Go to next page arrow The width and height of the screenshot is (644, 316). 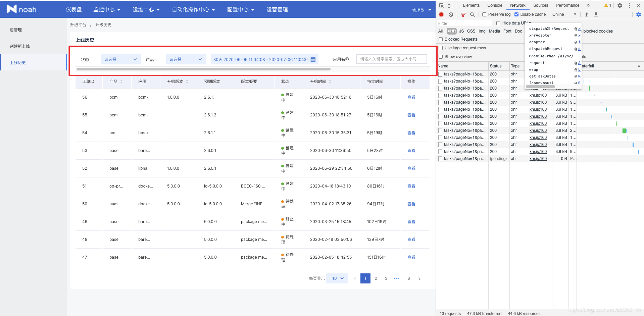click(x=419, y=278)
